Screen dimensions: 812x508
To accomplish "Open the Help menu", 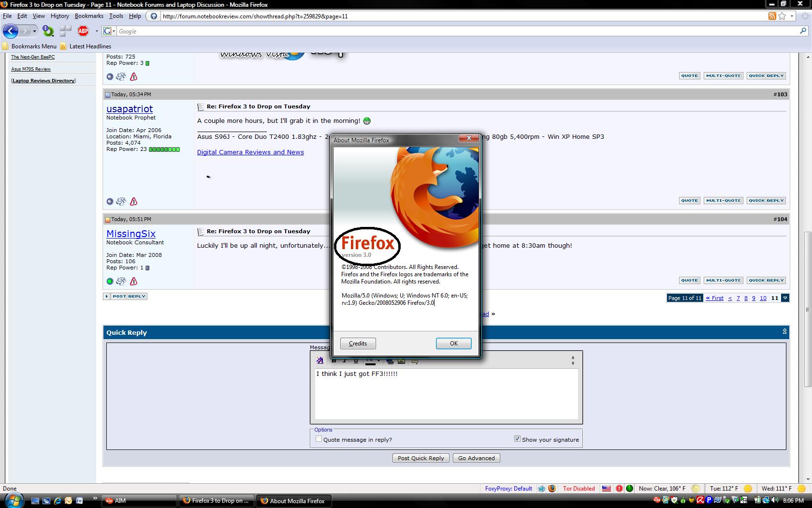I will point(135,16).
